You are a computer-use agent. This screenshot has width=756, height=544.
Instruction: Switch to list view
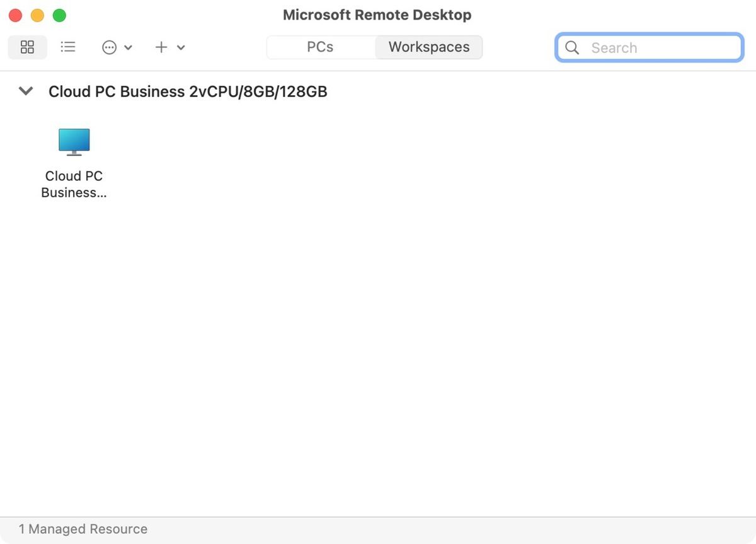[68, 47]
